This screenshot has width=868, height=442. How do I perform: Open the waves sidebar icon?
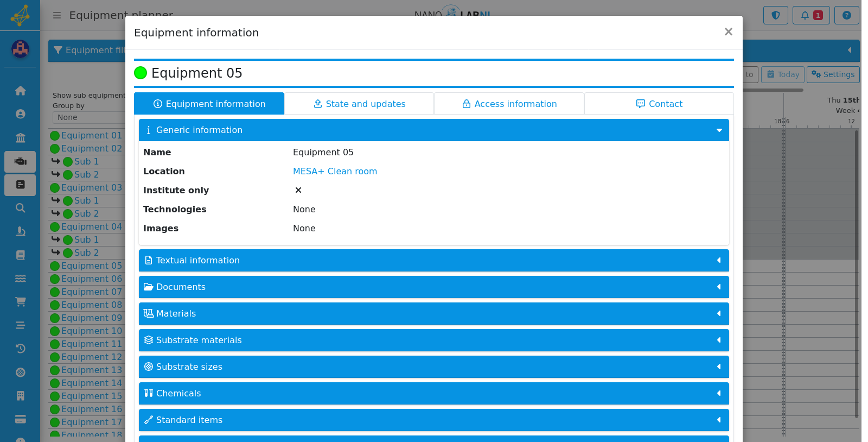click(20, 278)
